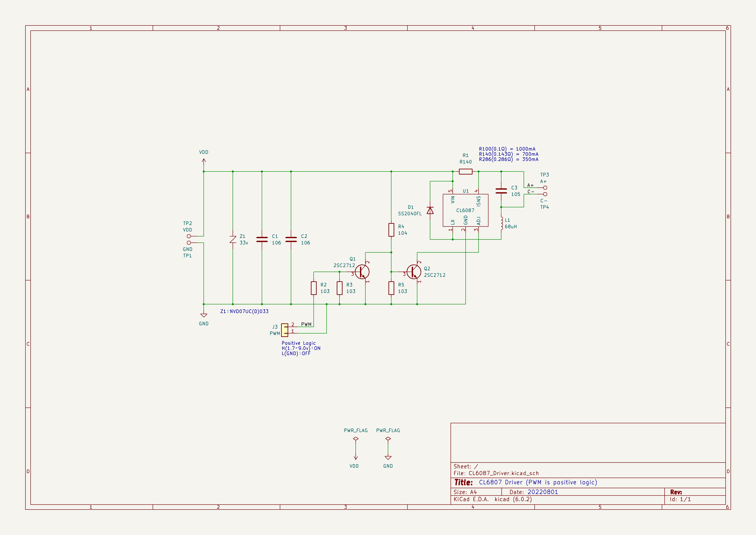Click the 2SC2712 label beside Q1
The width and height of the screenshot is (756, 535).
pyautogui.click(x=344, y=266)
